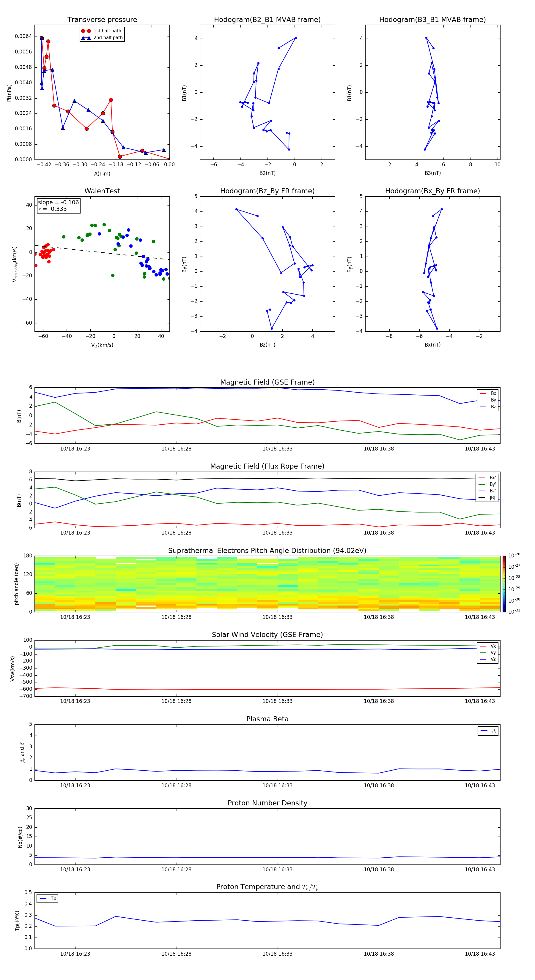535x980 pixels.
Task: Click the 'Proton Temperature and Te/Tp' title
Action: pyautogui.click(x=267, y=887)
